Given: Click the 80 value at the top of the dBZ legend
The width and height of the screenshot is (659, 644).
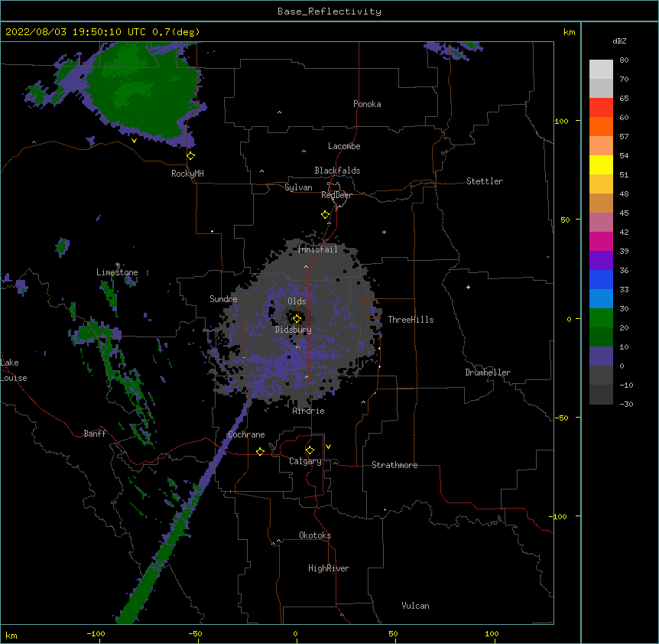Looking at the screenshot, I should coord(624,60).
